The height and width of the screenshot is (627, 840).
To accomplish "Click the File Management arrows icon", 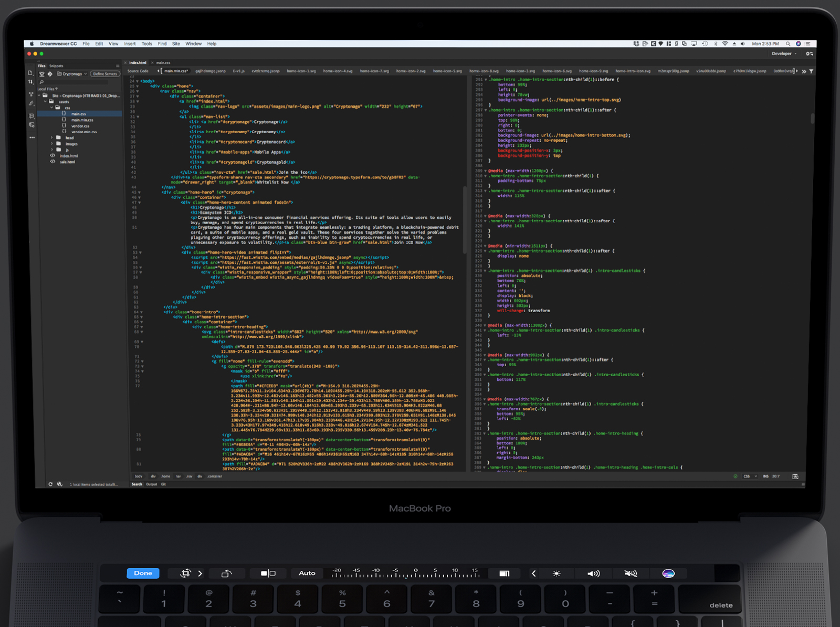I will (30, 82).
